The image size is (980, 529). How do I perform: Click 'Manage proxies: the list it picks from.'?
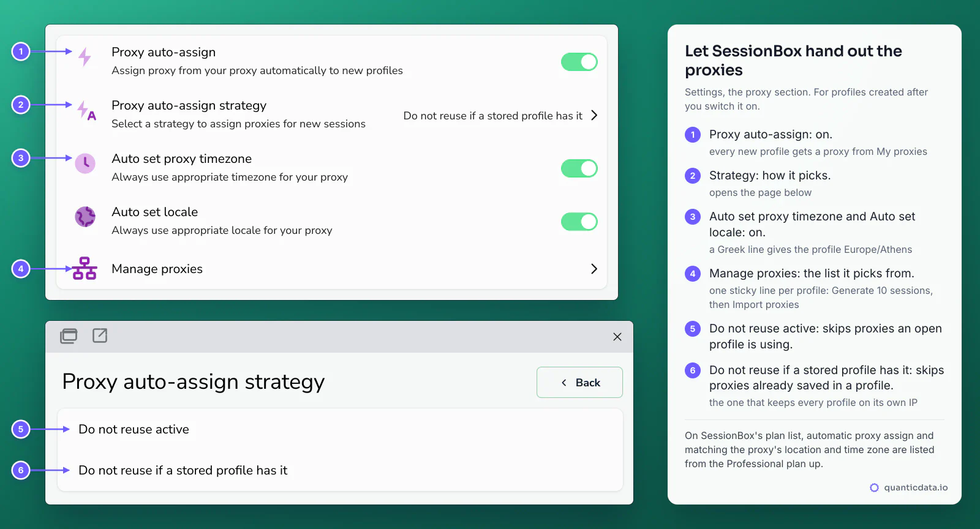[812, 273]
